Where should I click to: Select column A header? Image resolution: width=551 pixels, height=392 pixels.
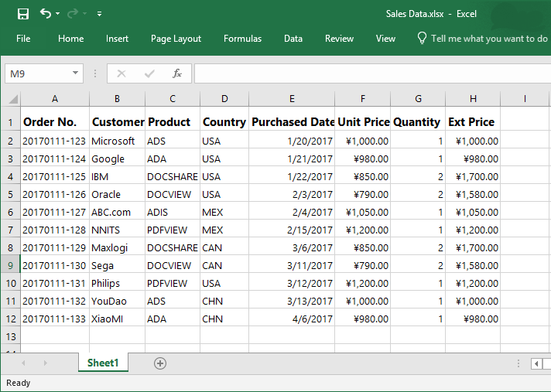click(55, 99)
